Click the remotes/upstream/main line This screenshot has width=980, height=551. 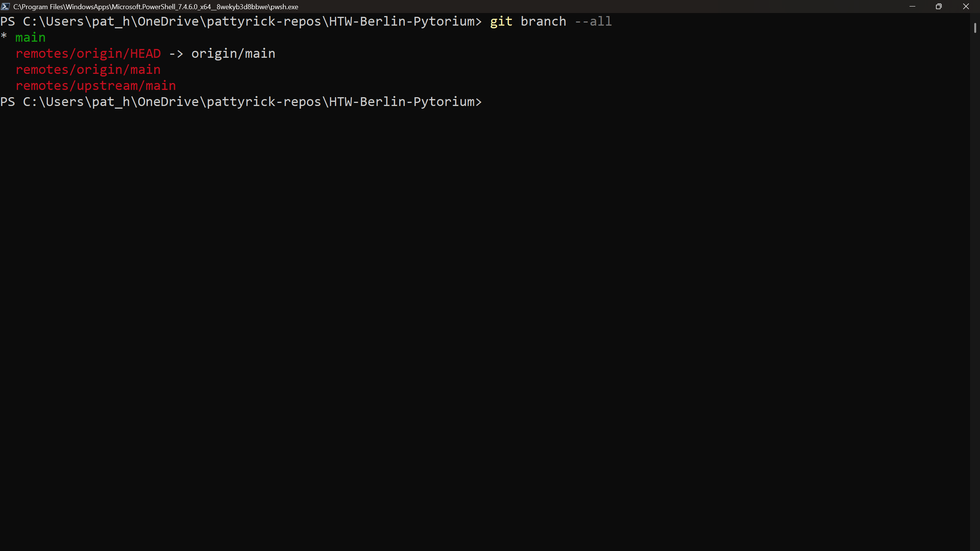coord(96,86)
